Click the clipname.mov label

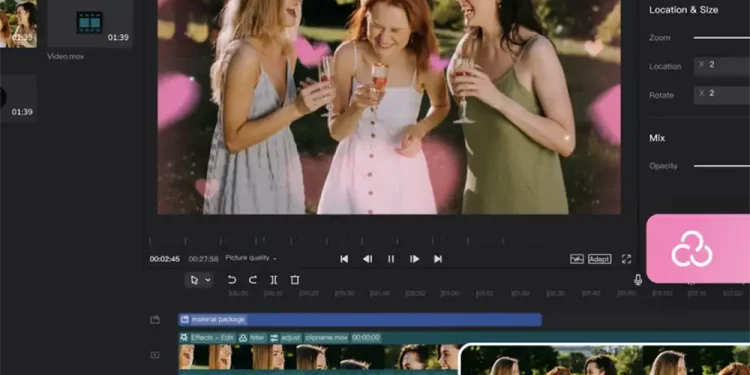(x=326, y=338)
